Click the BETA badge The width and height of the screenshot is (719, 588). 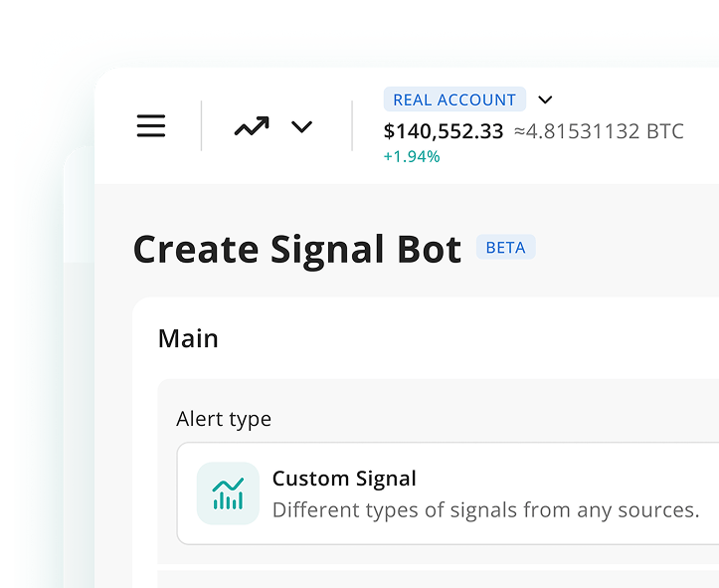[x=505, y=248]
